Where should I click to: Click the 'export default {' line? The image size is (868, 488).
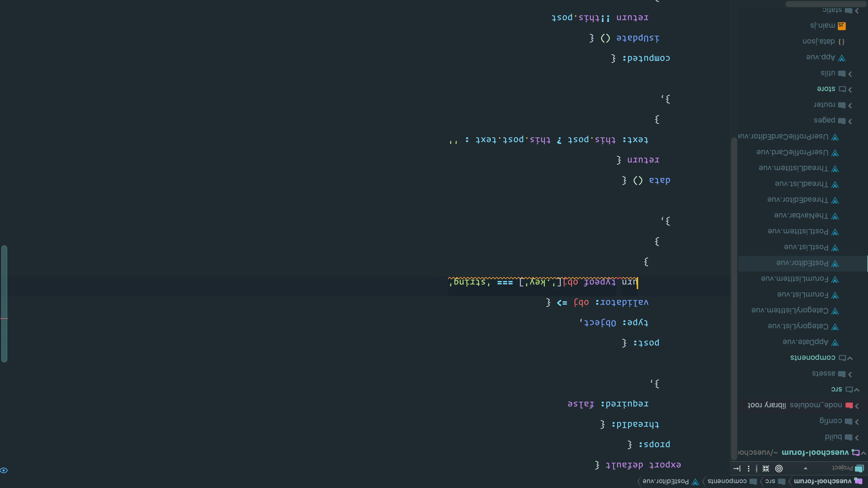coord(638,465)
